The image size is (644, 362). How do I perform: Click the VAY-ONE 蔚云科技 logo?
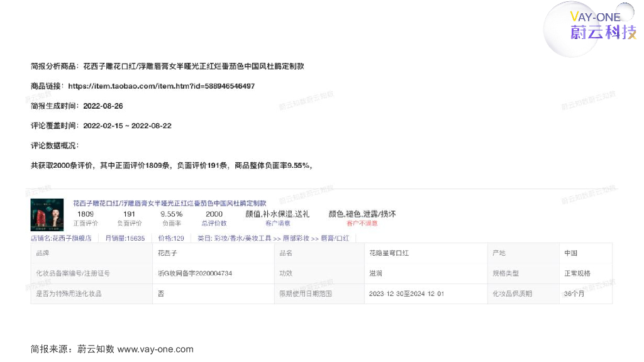click(603, 25)
